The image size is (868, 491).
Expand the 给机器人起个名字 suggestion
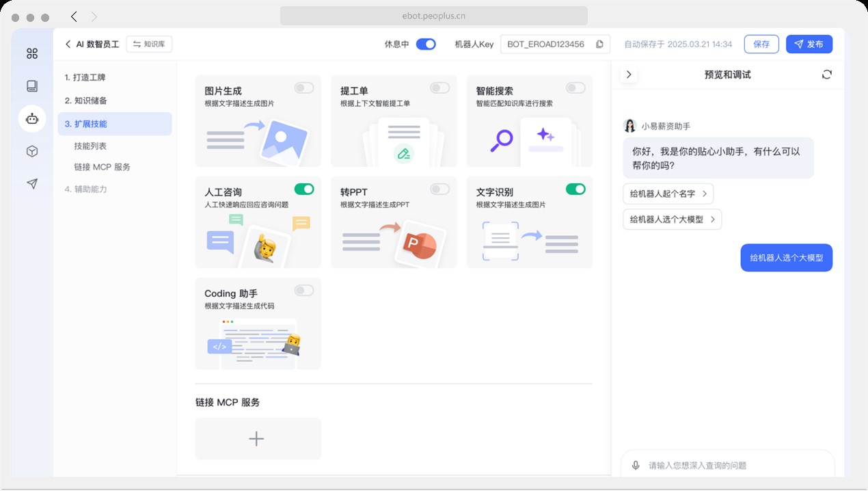[x=668, y=194]
